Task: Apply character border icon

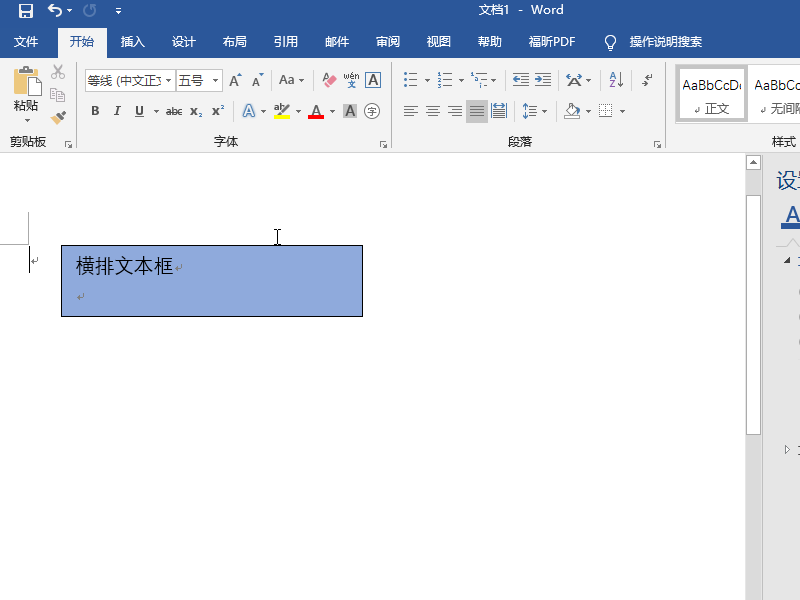Action: click(x=373, y=80)
